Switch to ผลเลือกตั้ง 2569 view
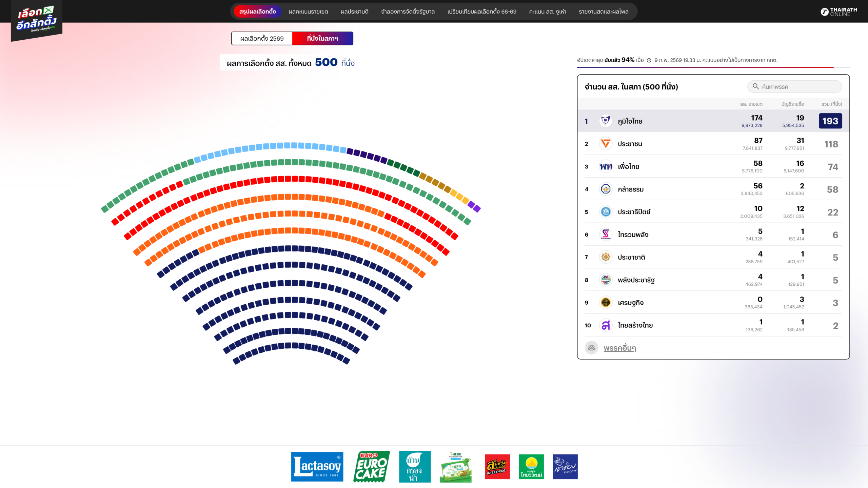The height and width of the screenshot is (488, 868). coord(262,39)
